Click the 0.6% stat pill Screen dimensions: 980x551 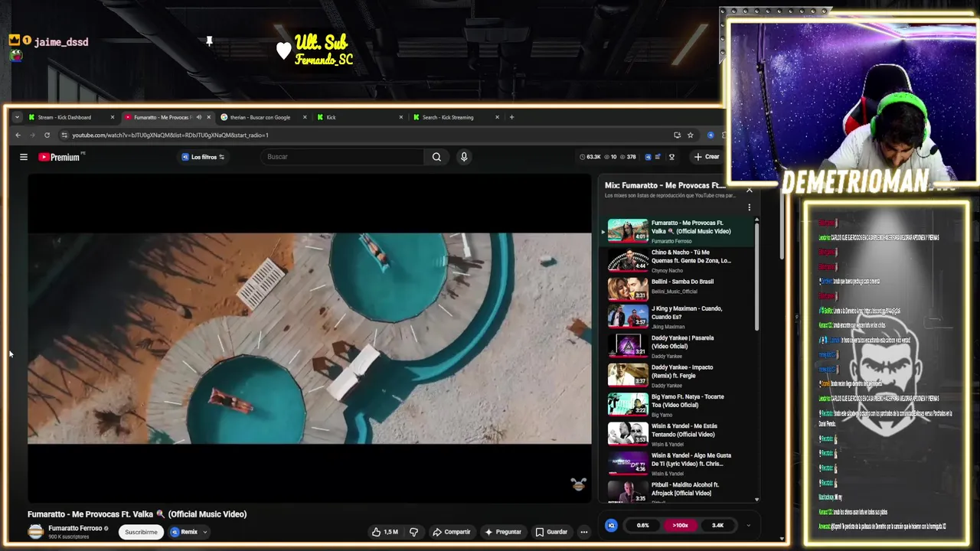[x=643, y=525]
